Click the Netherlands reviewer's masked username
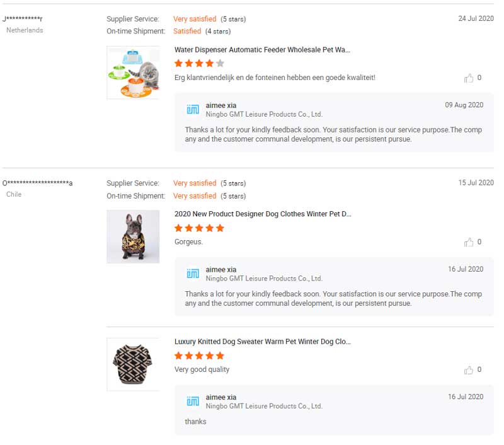 click(x=23, y=18)
